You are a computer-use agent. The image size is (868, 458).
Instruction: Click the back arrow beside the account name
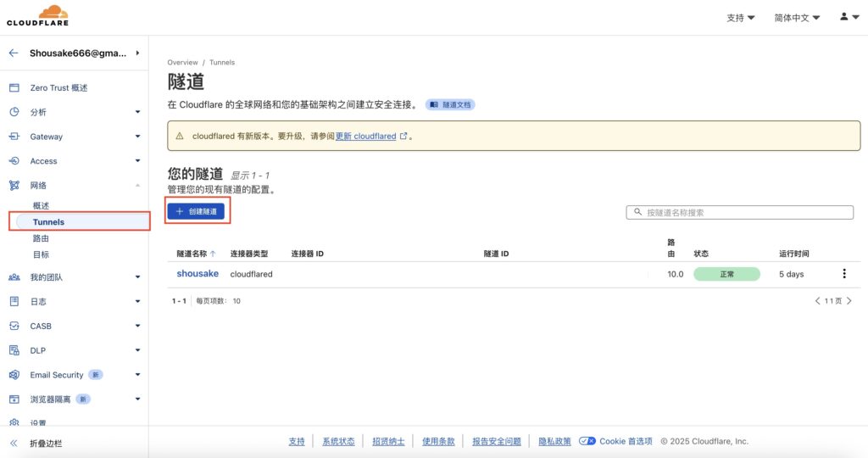pyautogui.click(x=14, y=53)
